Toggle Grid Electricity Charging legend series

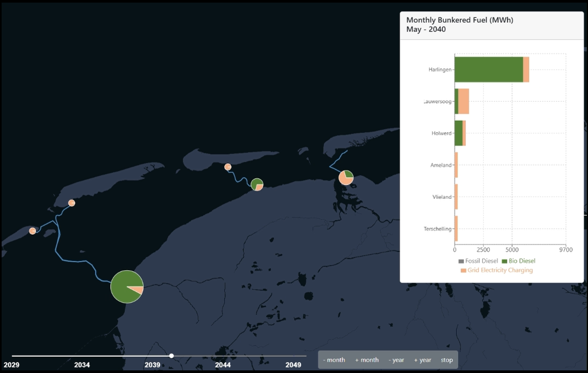(496, 270)
